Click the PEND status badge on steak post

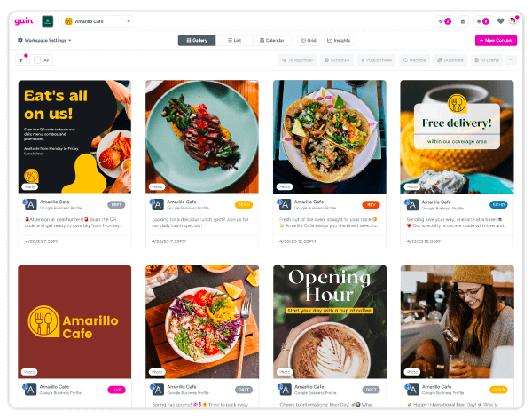coord(244,204)
